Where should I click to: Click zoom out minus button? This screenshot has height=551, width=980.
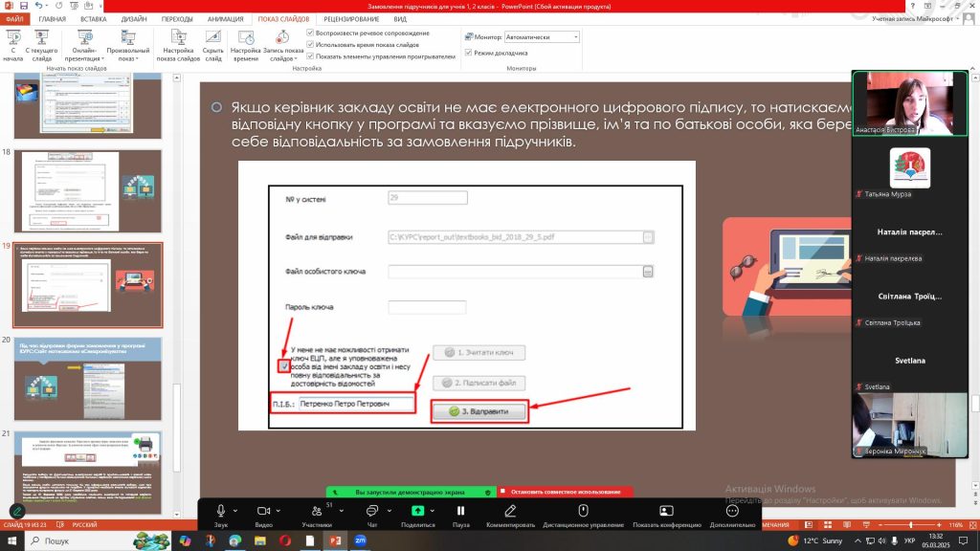pyautogui.click(x=880, y=525)
